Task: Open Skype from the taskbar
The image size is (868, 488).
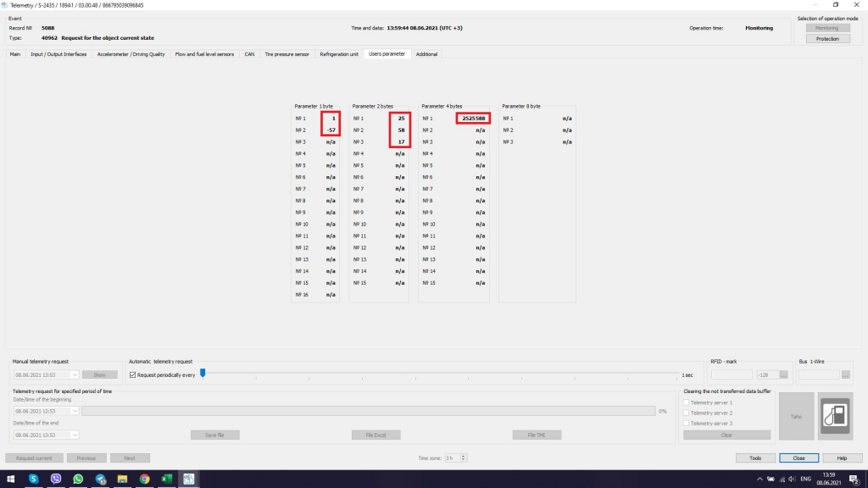Action: click(34, 479)
